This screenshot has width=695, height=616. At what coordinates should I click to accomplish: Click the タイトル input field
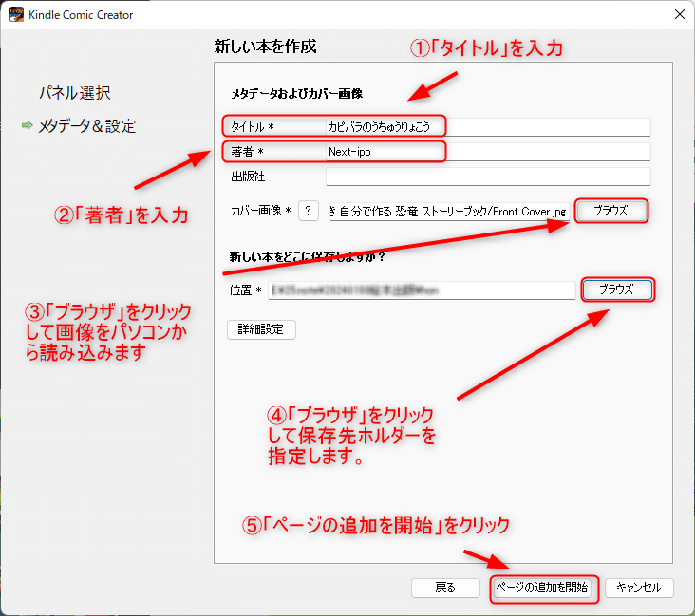(488, 127)
